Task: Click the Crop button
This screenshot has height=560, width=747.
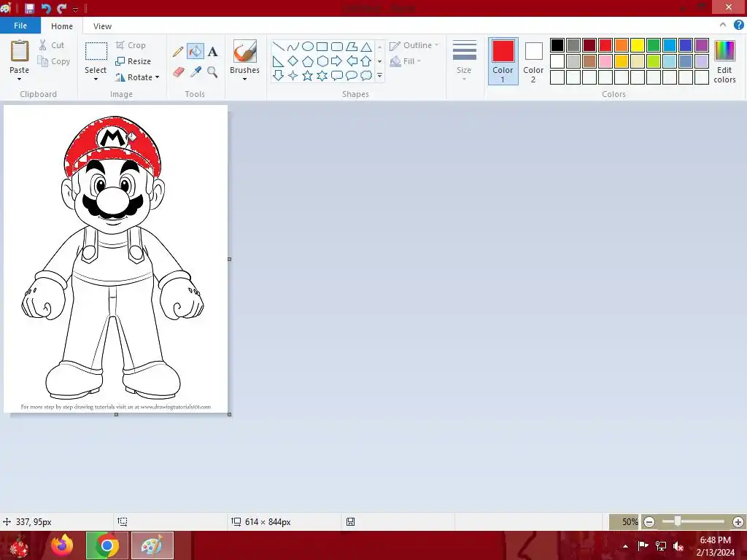Action: click(x=131, y=45)
